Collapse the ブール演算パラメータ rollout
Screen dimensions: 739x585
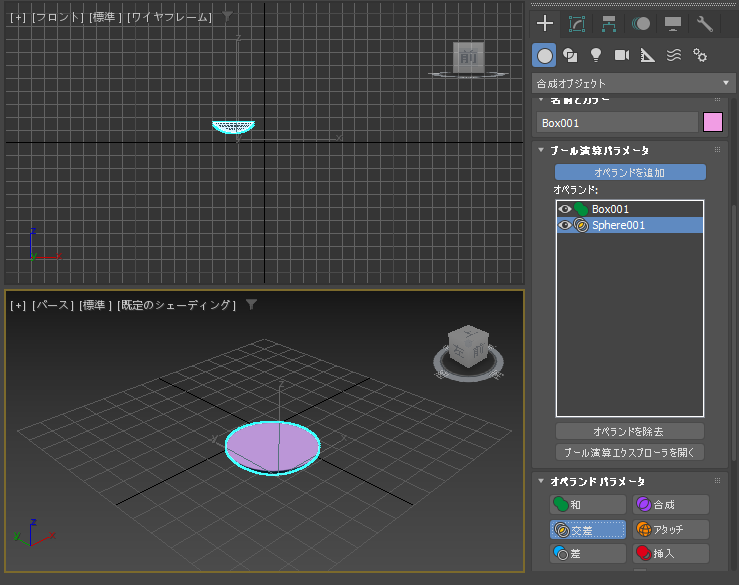click(541, 150)
